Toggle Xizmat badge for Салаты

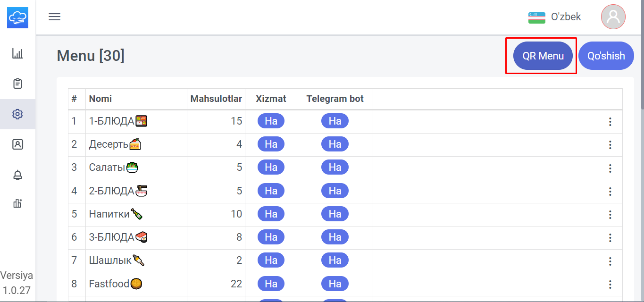tap(271, 168)
